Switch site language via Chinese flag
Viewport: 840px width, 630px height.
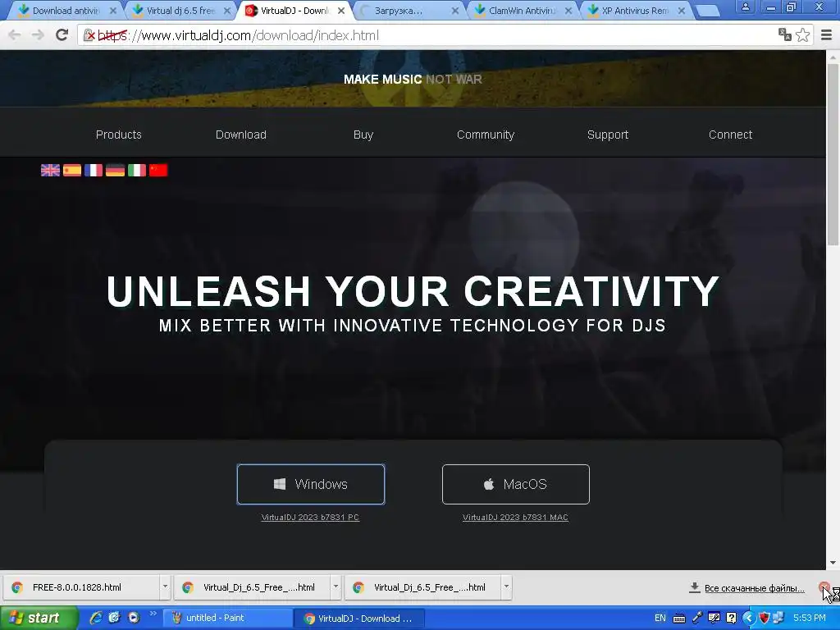coord(158,171)
